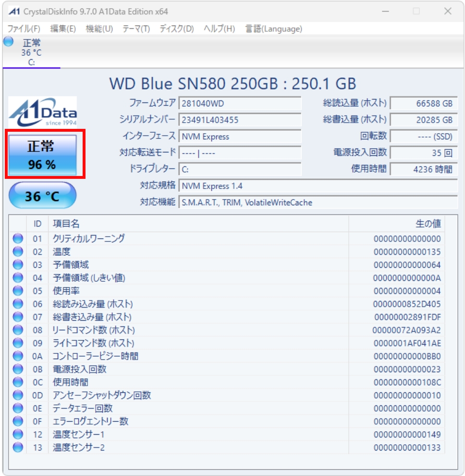Click the status orb for 総読み込み量 (ホスト)
This screenshot has height=476, width=465.
(18, 303)
